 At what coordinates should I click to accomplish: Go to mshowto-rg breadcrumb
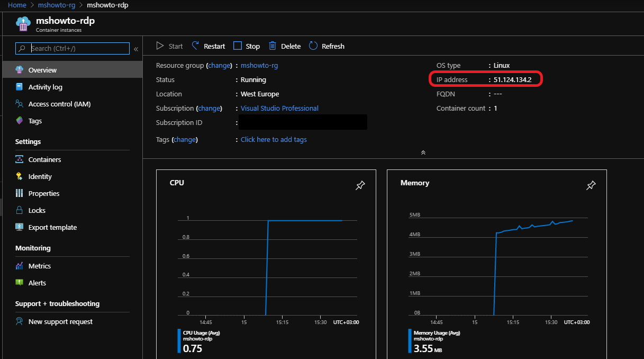pyautogui.click(x=57, y=5)
